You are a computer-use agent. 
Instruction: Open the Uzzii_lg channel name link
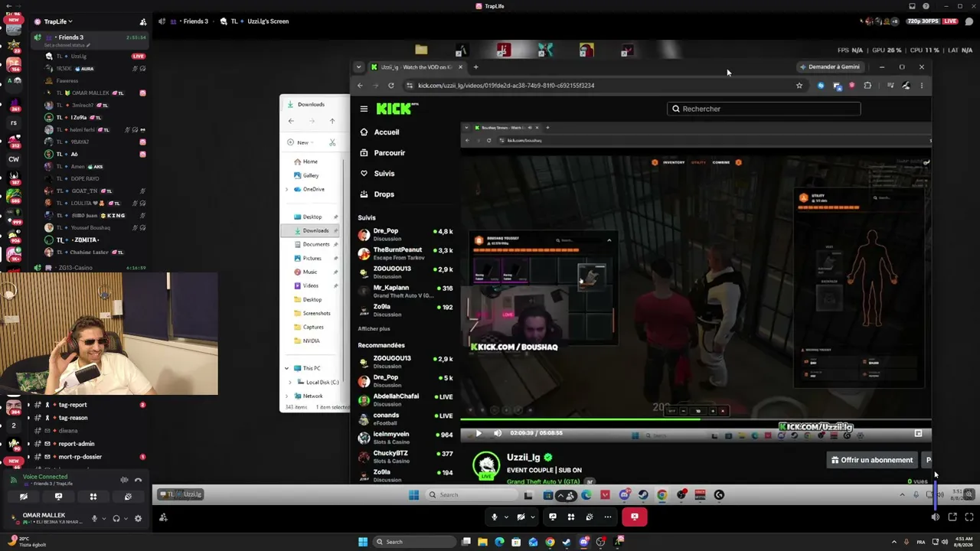[524, 458]
